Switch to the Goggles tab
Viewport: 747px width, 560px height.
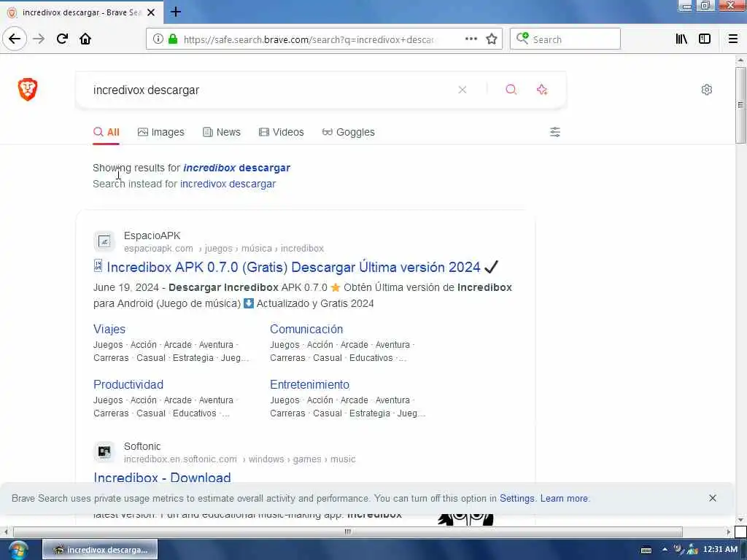coord(348,132)
